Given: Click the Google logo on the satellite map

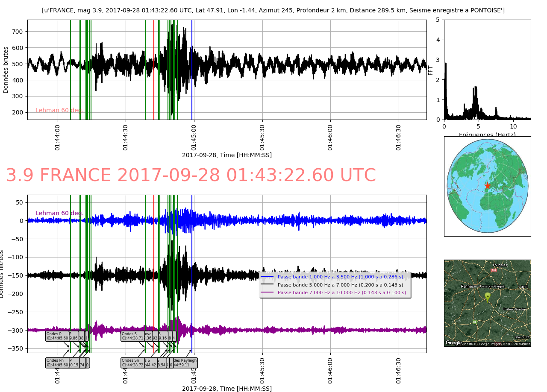Looking at the screenshot, I should (453, 342).
